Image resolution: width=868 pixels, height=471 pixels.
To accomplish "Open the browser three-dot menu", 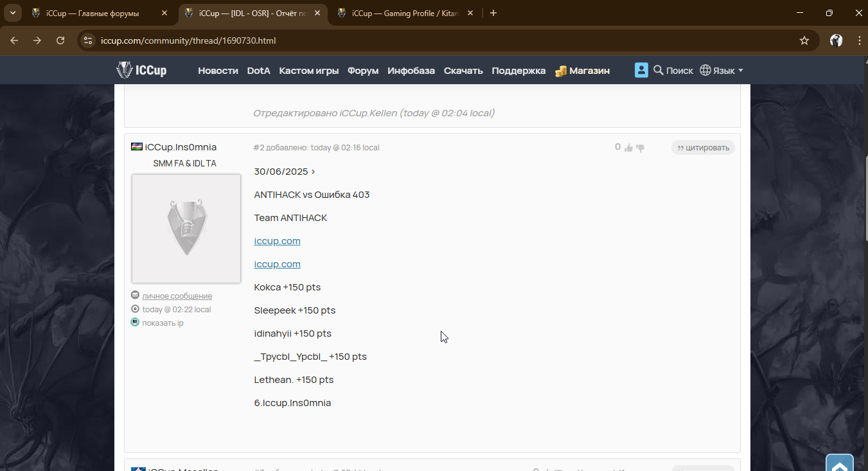I will click(859, 40).
